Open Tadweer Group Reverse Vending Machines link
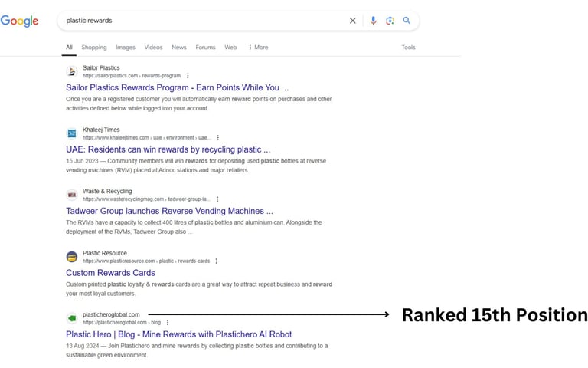588x368 pixels. click(x=169, y=211)
